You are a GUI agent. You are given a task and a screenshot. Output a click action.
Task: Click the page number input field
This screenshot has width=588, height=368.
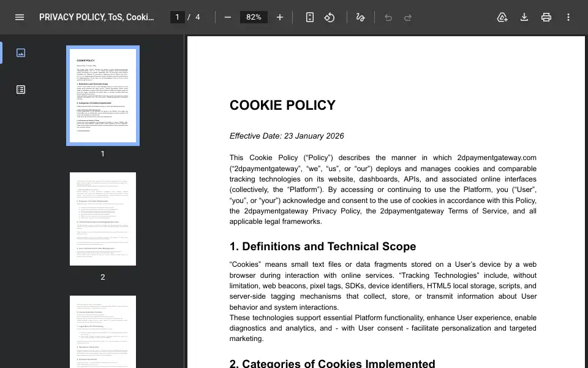[x=178, y=17]
